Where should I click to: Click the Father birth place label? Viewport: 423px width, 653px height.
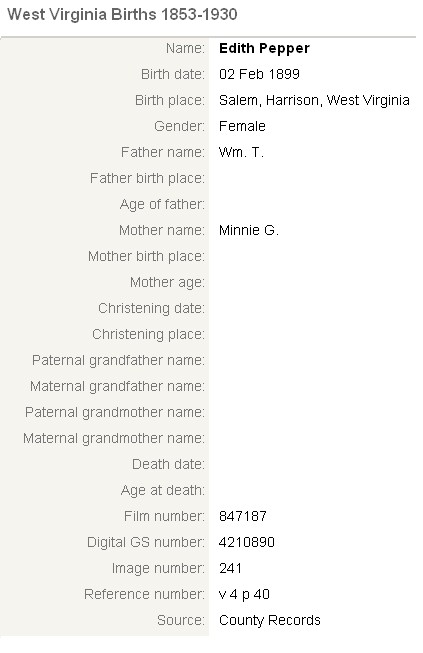point(147,178)
